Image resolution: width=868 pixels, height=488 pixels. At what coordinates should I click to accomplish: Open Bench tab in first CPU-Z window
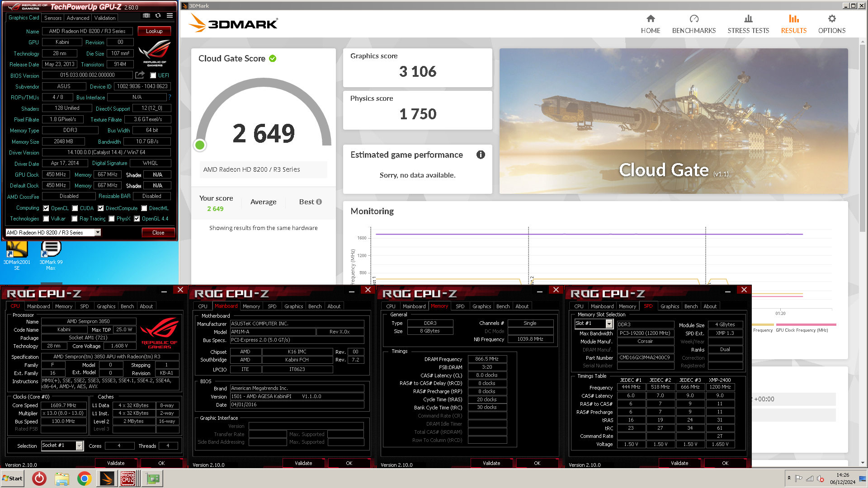127,306
